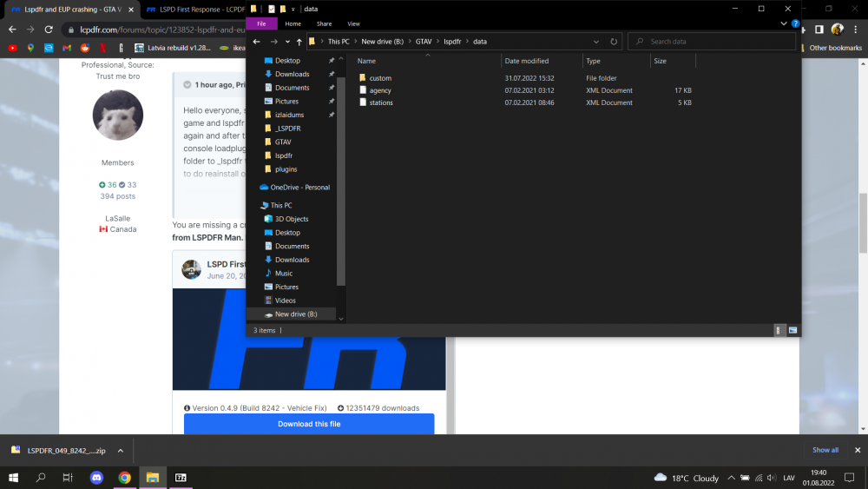Open the Home ribbon tab
Viewport: 868px width, 489px height.
(293, 23)
